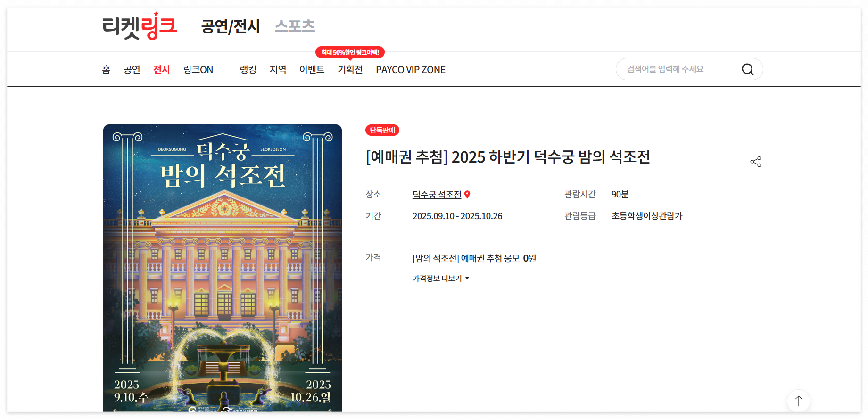Open the 링크ON menu
This screenshot has height=419, width=868.
coord(198,70)
